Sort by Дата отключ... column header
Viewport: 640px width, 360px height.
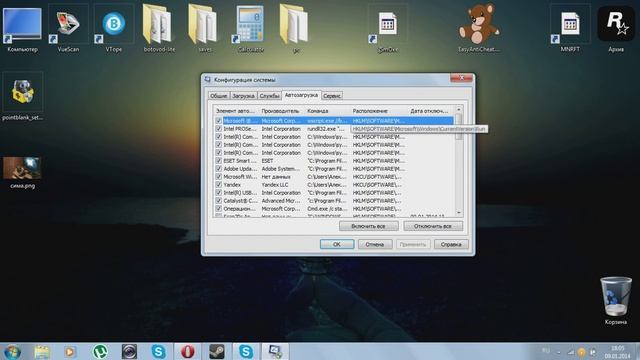click(x=431, y=111)
